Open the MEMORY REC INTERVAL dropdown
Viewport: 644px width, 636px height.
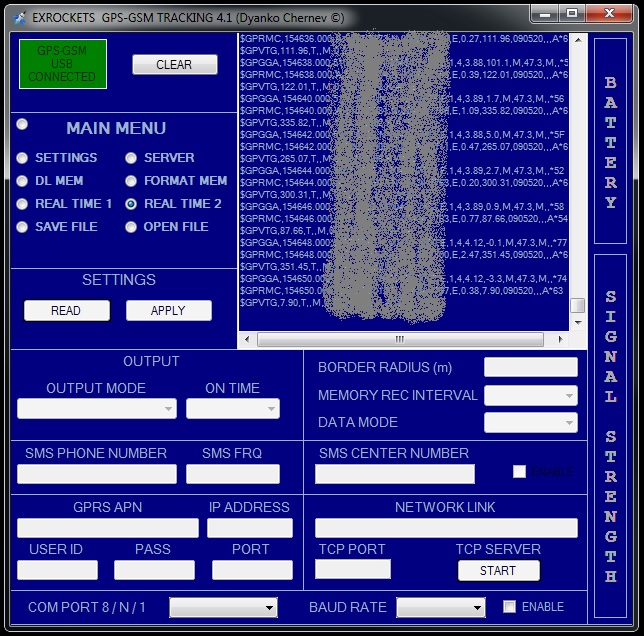click(531, 396)
